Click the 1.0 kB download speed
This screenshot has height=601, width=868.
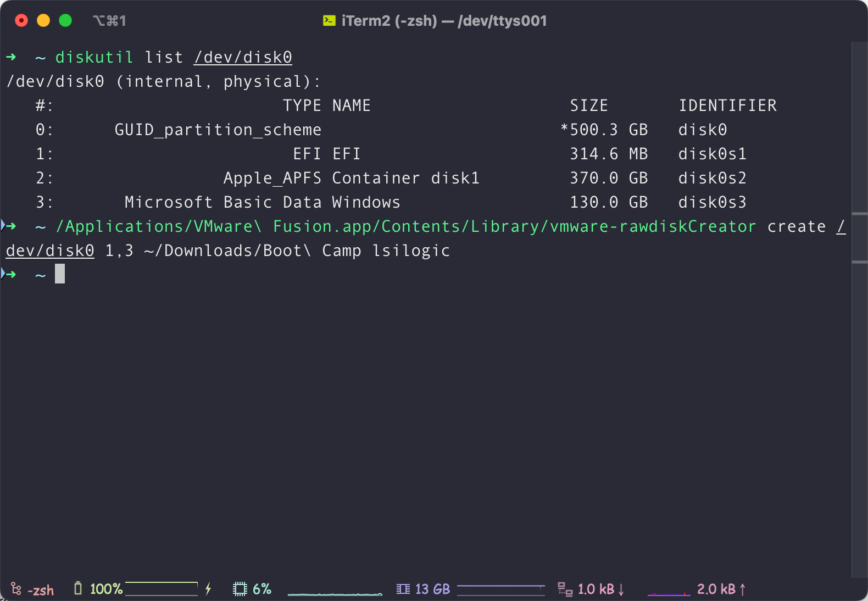click(x=601, y=589)
